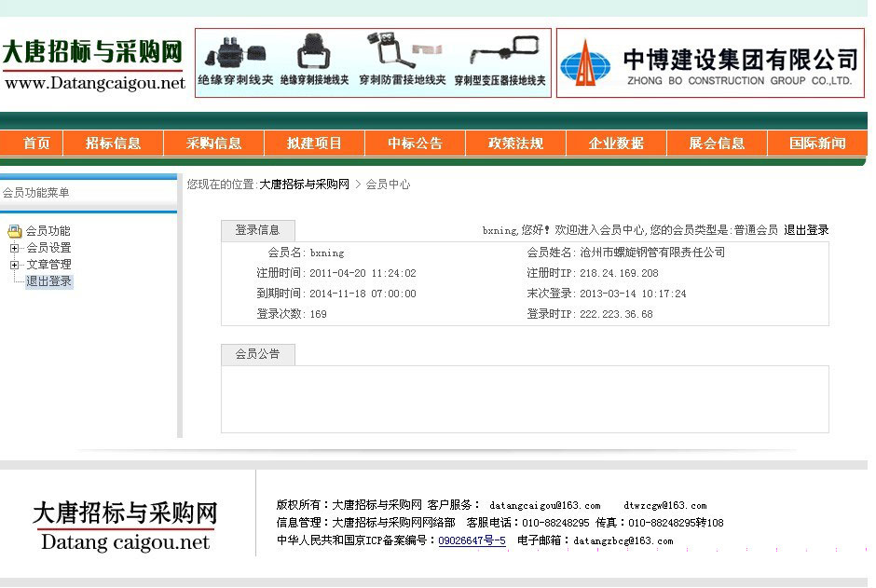Navigate to 中标公告 menu item

(x=415, y=144)
